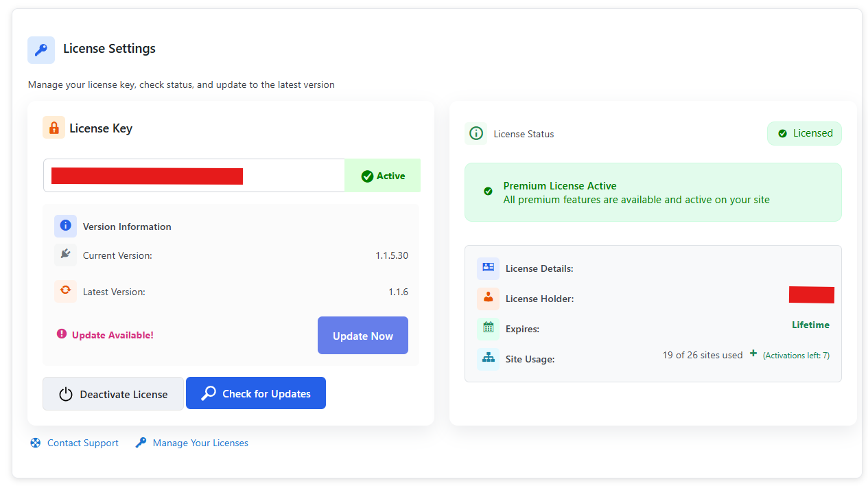Viewport: 868px width, 486px height.
Task: Click Check for Updates button
Action: tap(256, 393)
